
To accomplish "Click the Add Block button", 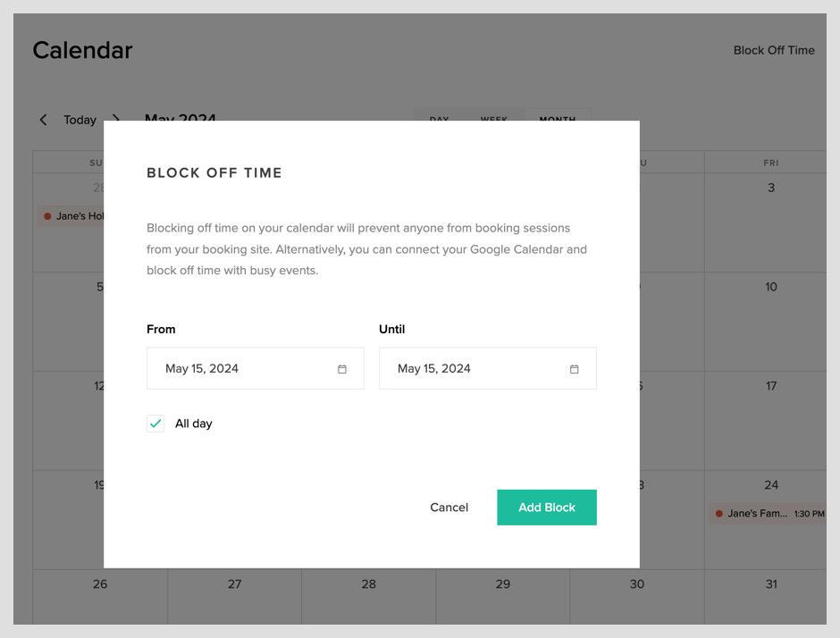I will coord(547,508).
